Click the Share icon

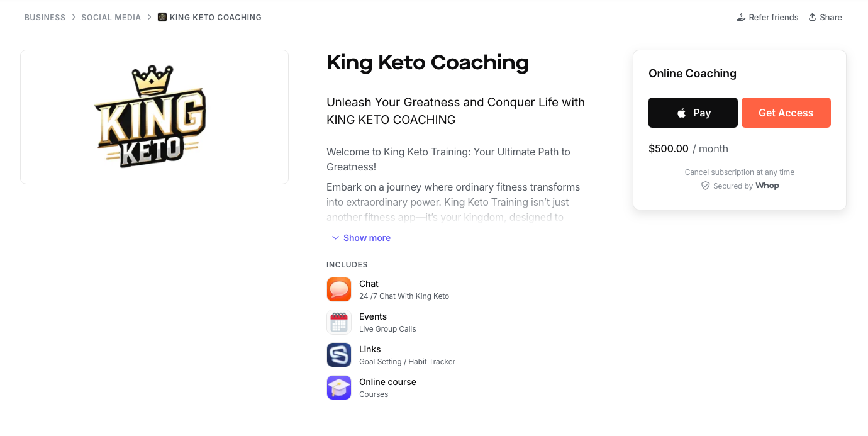(x=812, y=17)
